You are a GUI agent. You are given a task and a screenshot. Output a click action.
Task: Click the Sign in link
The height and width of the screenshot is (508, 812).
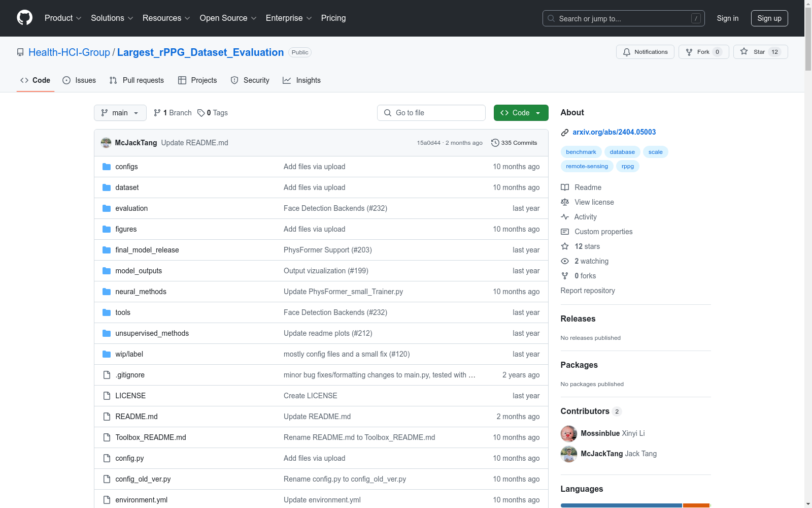tap(728, 18)
